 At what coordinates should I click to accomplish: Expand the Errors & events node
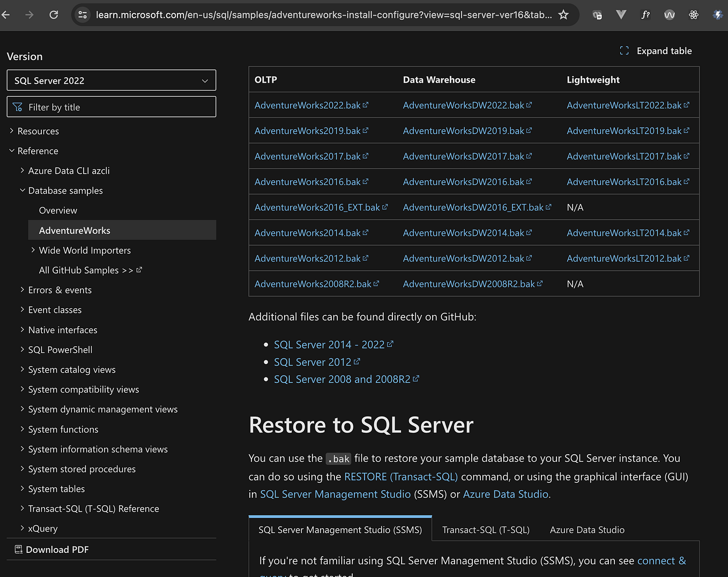(x=23, y=290)
